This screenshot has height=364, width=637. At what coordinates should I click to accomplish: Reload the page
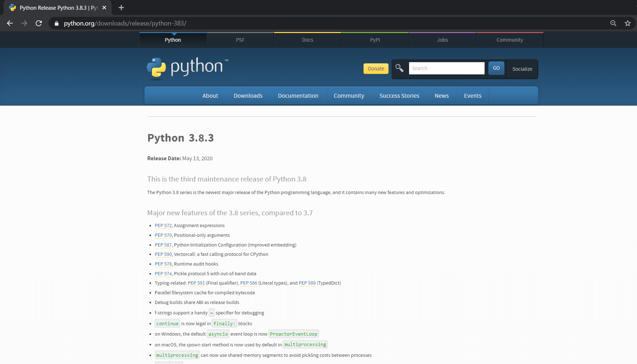pos(38,23)
